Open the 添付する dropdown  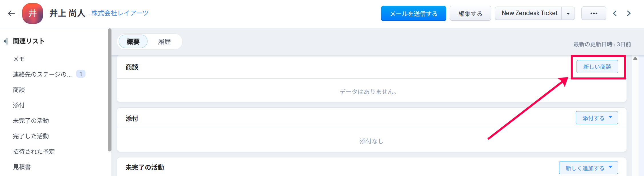click(597, 118)
